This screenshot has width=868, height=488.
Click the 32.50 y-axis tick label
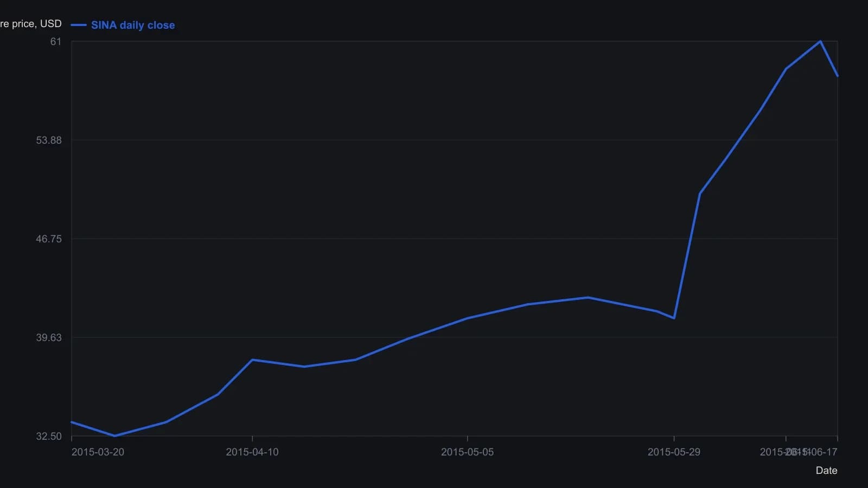49,436
